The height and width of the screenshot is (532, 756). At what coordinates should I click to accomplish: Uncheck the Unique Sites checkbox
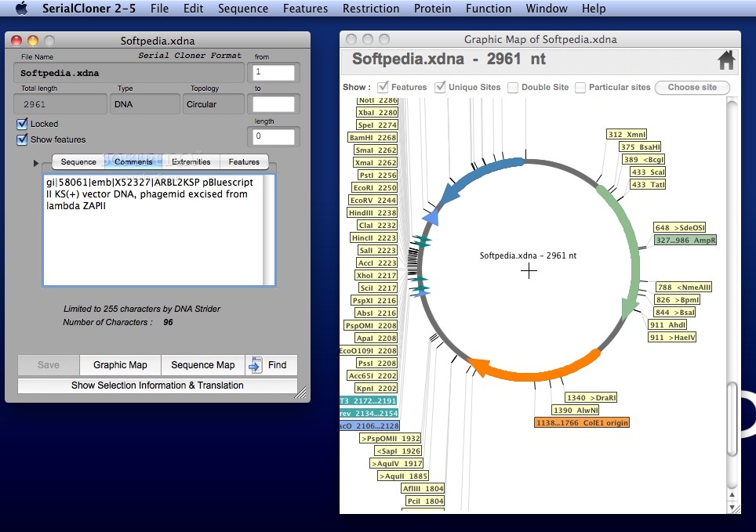click(440, 87)
